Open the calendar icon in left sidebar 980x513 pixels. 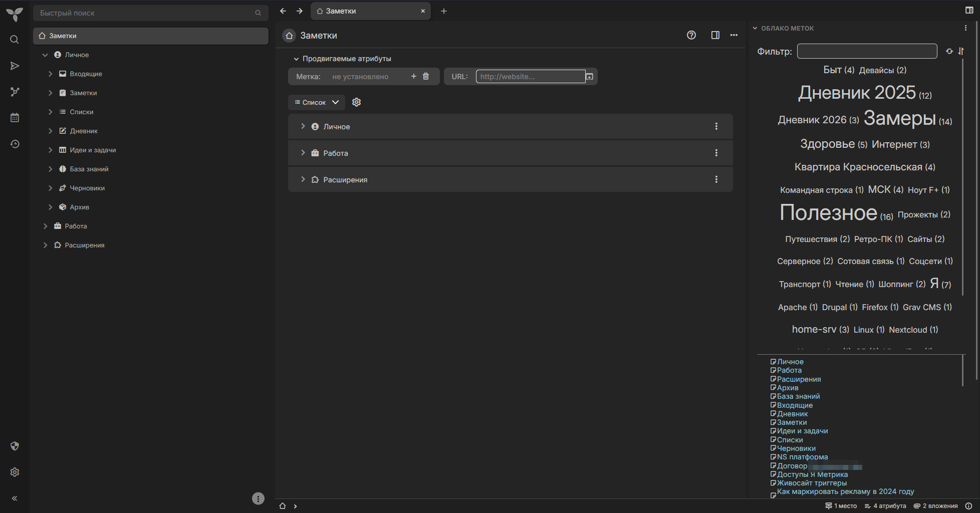click(x=15, y=118)
